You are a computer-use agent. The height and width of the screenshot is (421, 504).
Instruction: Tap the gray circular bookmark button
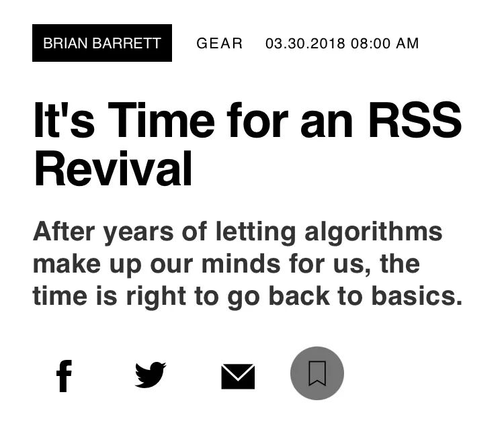tap(317, 373)
